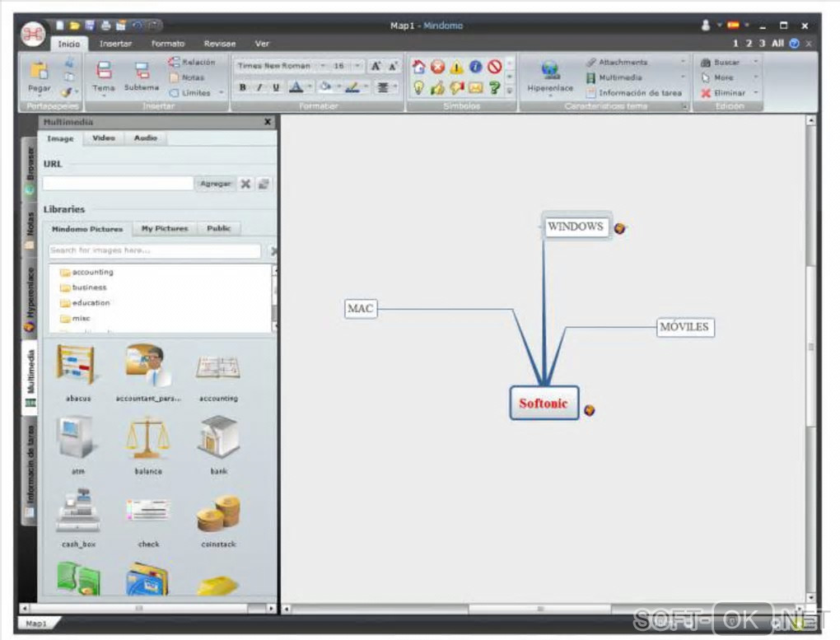840x640 pixels.
Task: Switch to the Insertar ribbon tab
Action: (115, 44)
